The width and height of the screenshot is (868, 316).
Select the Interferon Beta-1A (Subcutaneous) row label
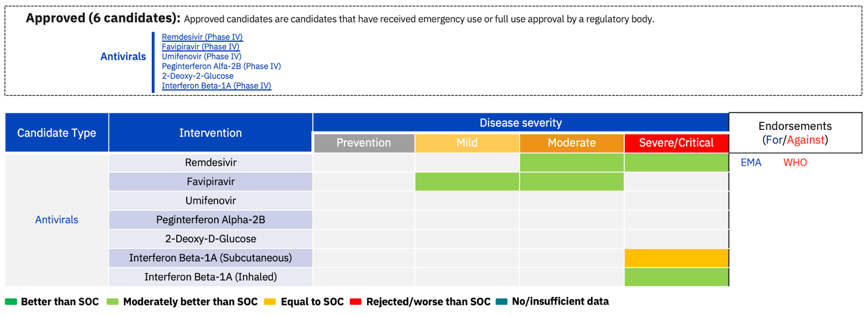tap(210, 258)
